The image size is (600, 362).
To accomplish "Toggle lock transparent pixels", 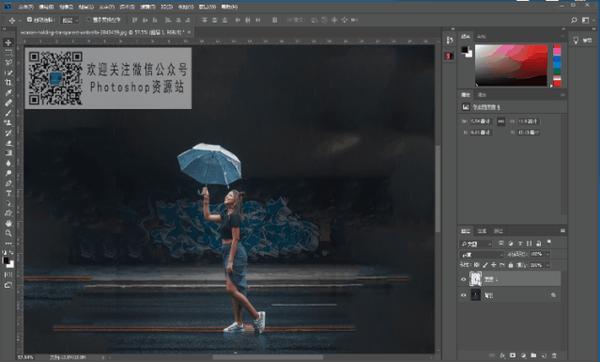I will [477, 265].
